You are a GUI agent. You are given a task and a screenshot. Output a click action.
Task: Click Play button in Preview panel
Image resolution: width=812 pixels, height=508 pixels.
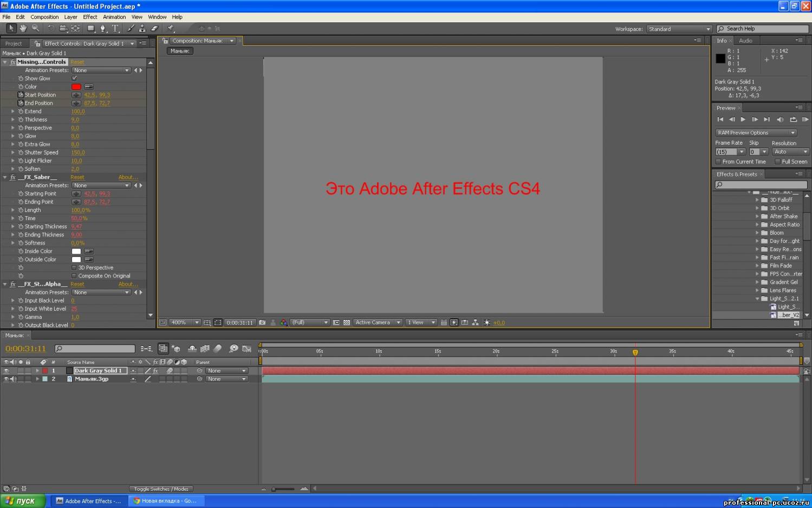click(743, 119)
